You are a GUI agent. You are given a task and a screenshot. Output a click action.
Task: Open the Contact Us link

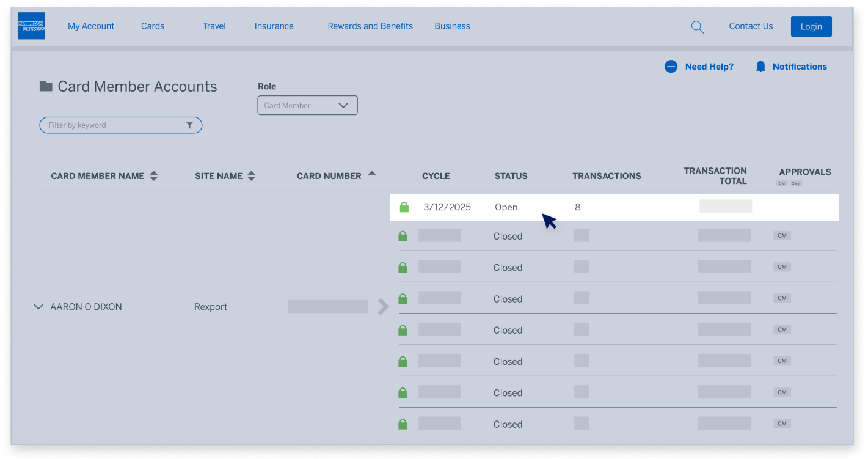tap(751, 26)
